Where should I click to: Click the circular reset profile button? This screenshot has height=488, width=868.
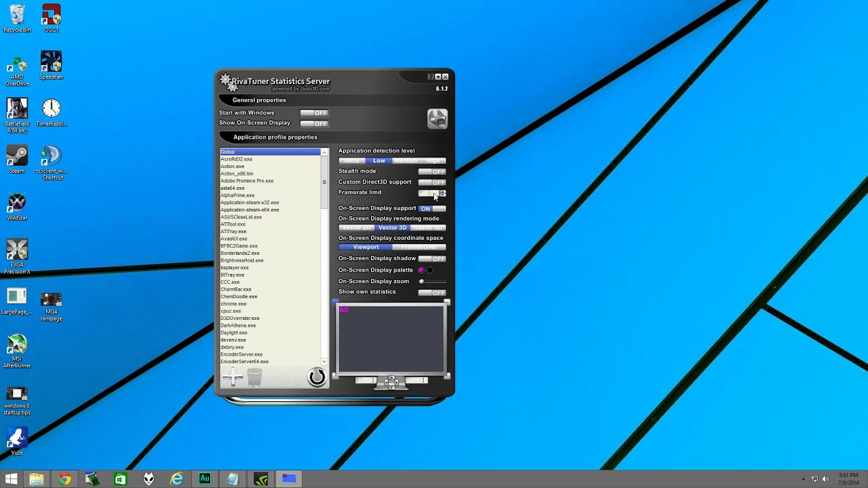coord(317,377)
